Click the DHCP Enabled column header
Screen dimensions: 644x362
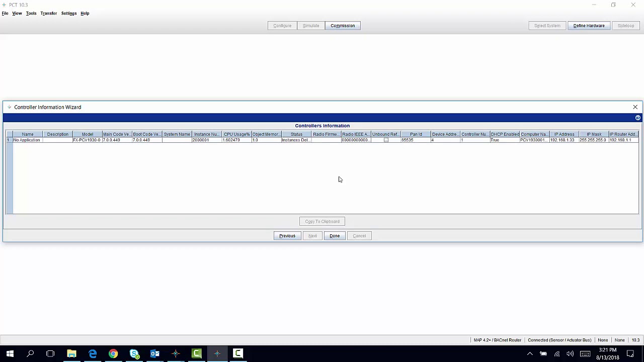(x=505, y=134)
